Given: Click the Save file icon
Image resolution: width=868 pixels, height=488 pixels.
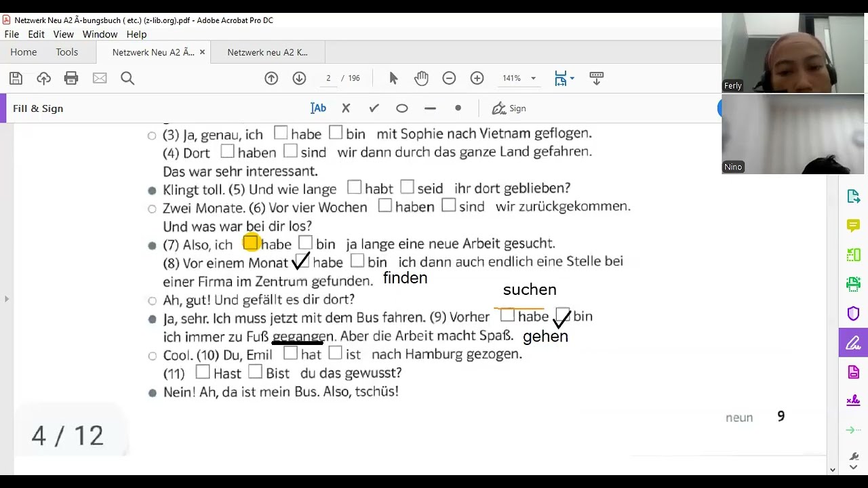Looking at the screenshot, I should click(16, 79).
